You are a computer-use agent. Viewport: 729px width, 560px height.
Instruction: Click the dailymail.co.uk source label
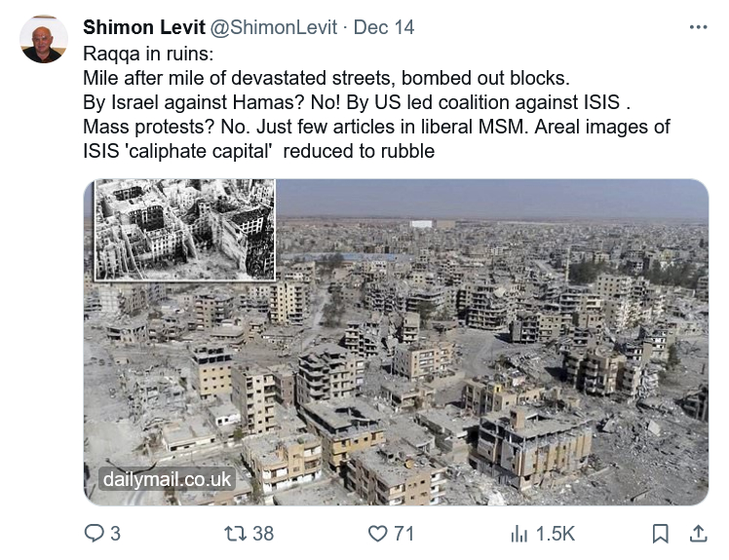point(166,479)
